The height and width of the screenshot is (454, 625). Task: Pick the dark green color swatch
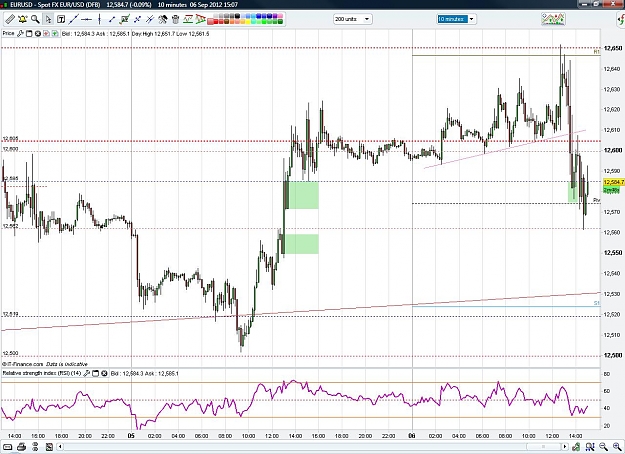point(280,21)
